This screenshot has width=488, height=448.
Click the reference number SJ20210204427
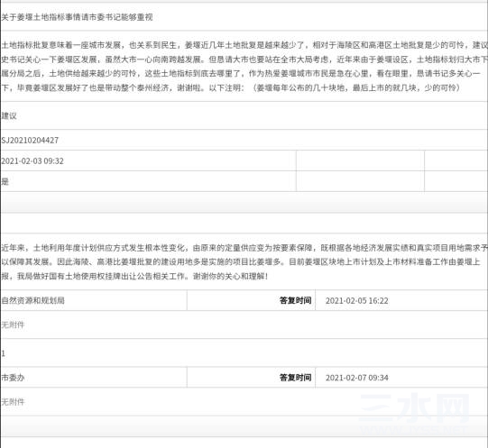point(30,141)
